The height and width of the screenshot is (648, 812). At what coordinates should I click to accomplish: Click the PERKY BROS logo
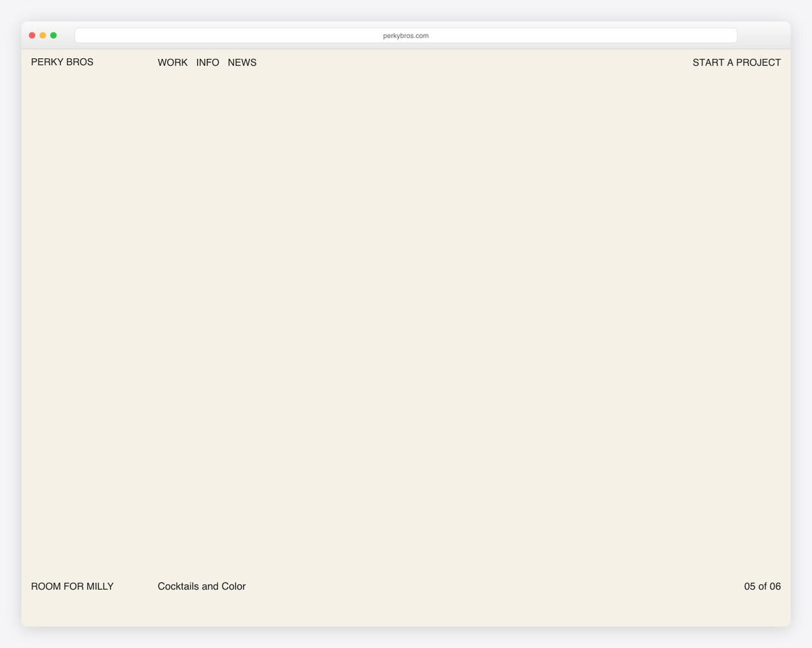click(62, 62)
